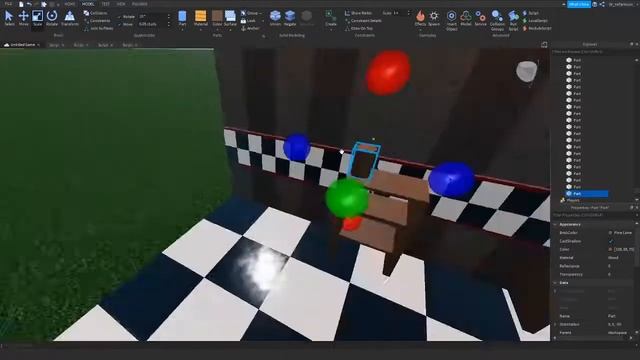Open the username account dropdown

(x=623, y=4)
